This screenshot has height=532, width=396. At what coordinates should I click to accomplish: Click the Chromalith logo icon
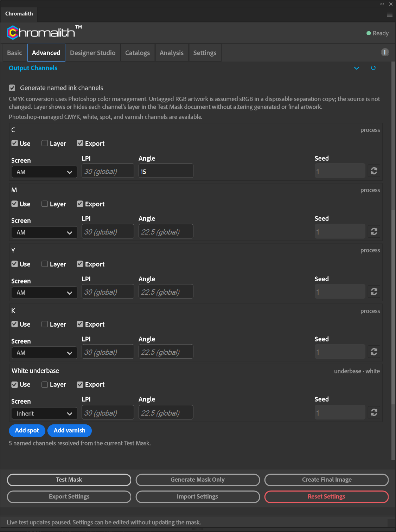click(x=13, y=33)
